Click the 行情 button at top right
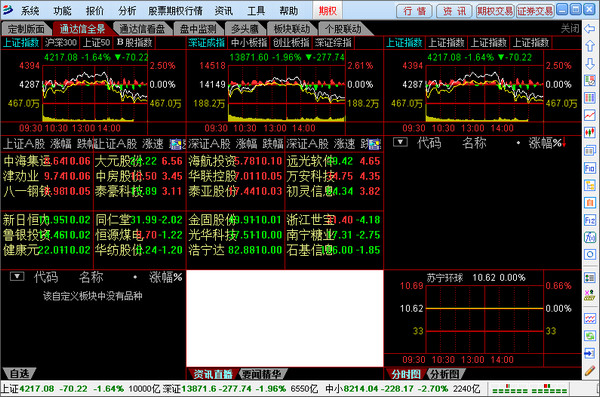 [x=414, y=11]
